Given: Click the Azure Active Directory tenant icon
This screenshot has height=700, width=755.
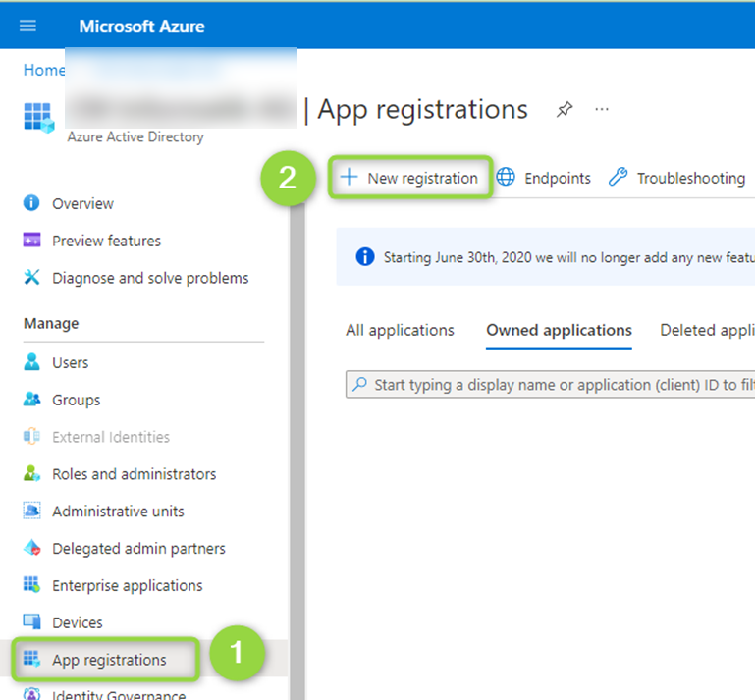Looking at the screenshot, I should click(38, 118).
